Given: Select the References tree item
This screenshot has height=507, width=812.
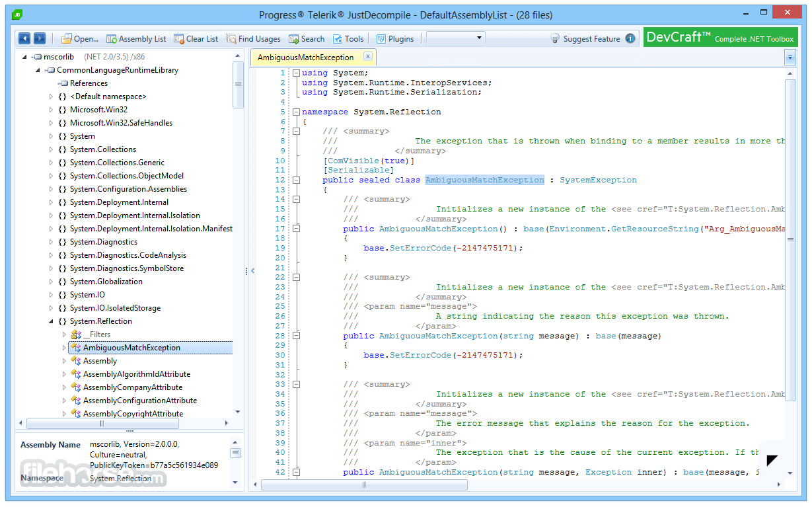Looking at the screenshot, I should tap(89, 83).
